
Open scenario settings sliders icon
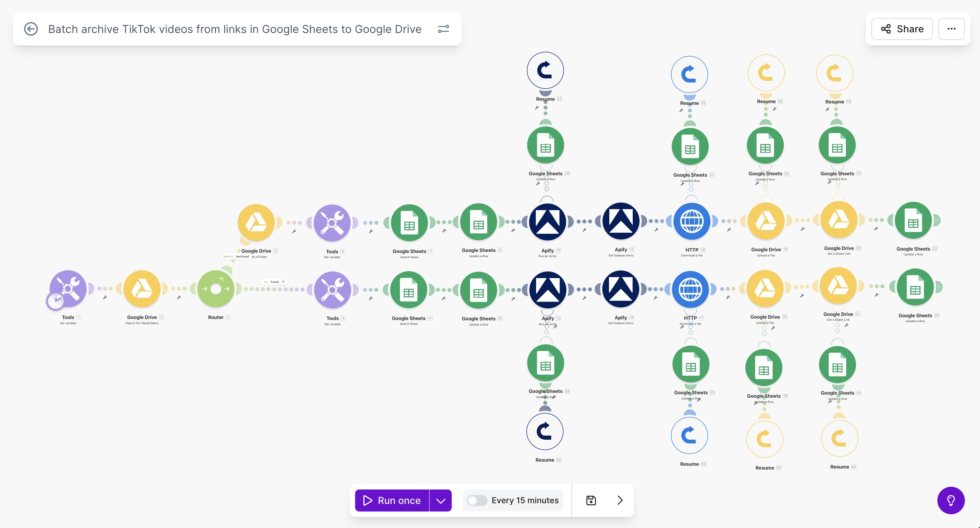click(x=443, y=29)
